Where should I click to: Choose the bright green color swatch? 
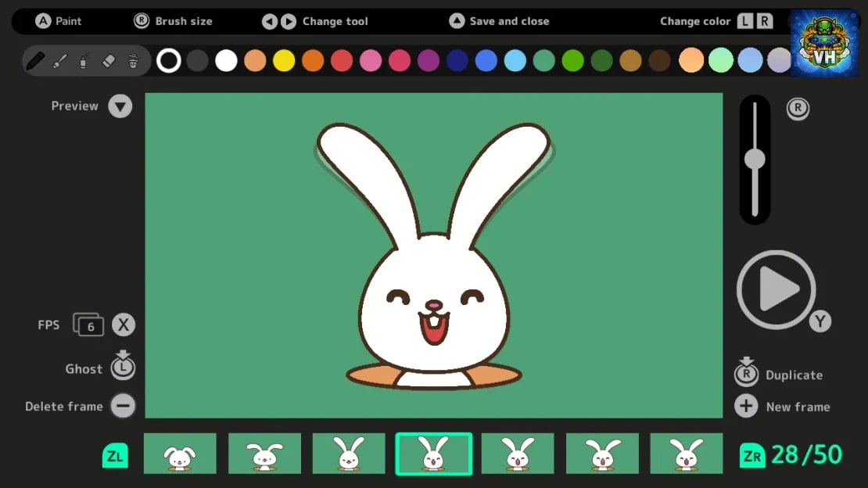click(573, 60)
